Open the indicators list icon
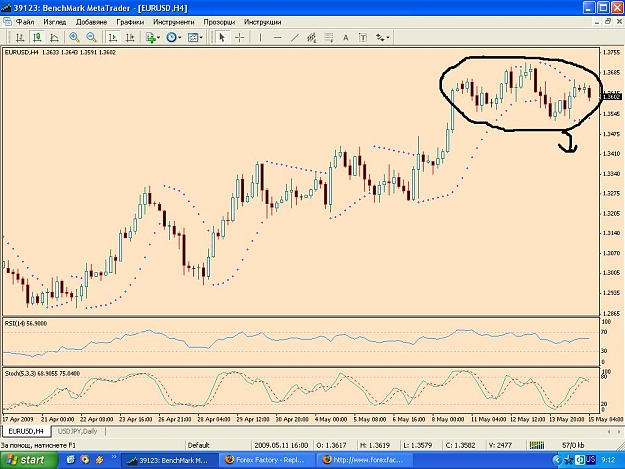The image size is (625, 469). click(x=150, y=37)
